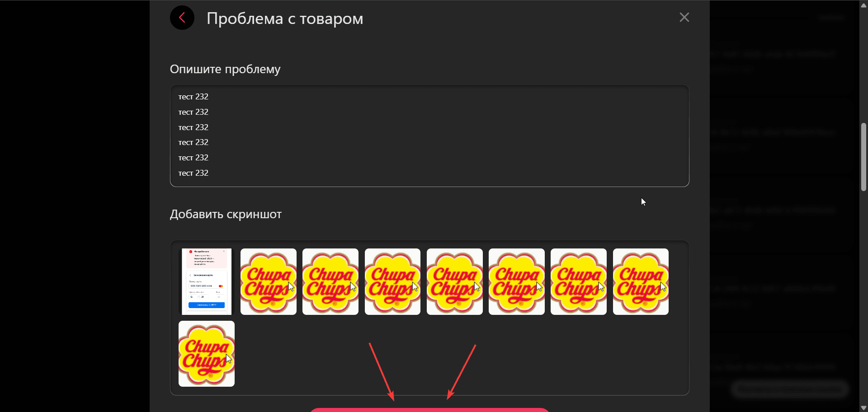Select fourth Chupa Chups image in top row
This screenshot has width=868, height=412.
point(455,281)
